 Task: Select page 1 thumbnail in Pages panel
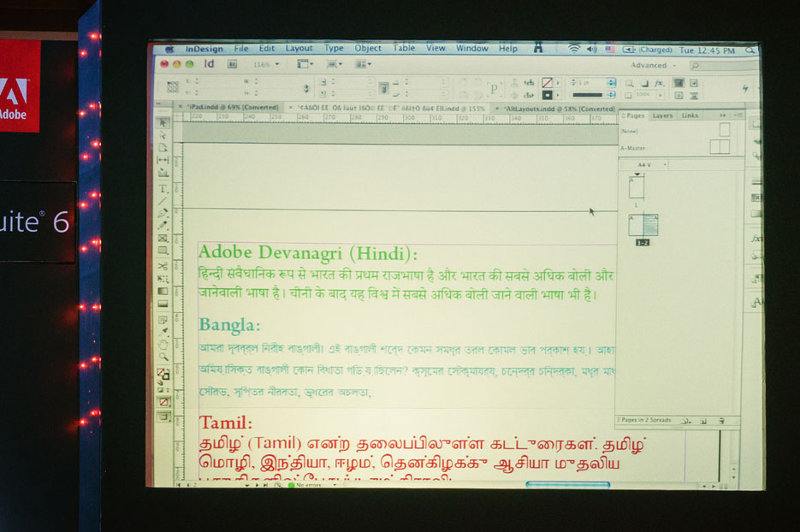637,186
